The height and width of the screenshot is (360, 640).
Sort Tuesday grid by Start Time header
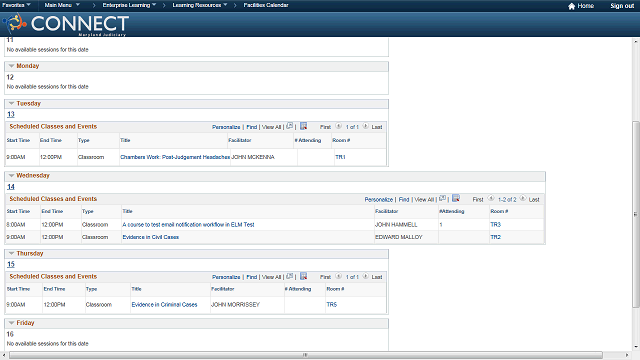18,140
